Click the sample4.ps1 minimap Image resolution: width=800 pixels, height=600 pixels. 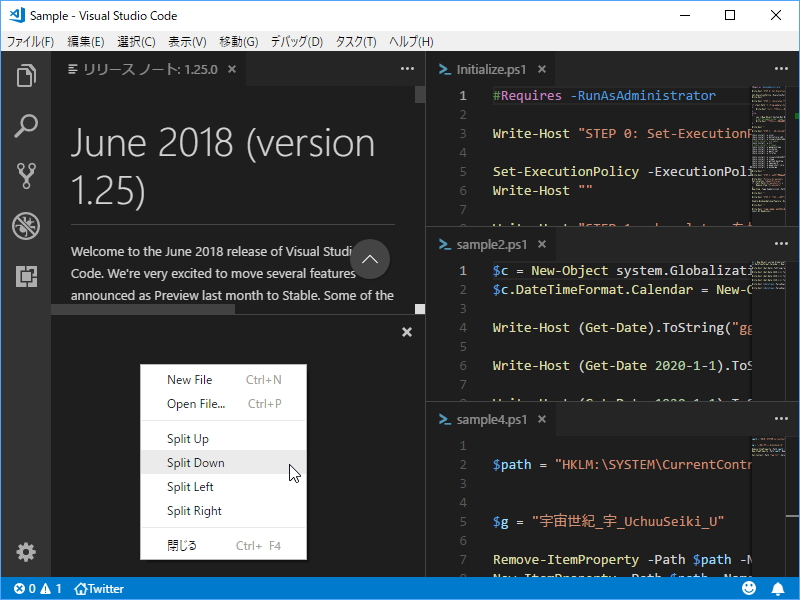coord(768,446)
